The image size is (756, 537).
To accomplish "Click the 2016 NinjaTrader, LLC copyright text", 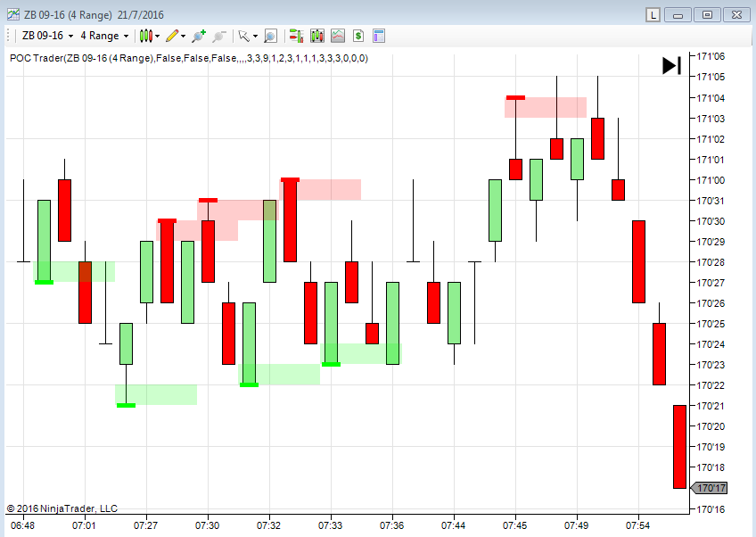I will coord(62,508).
